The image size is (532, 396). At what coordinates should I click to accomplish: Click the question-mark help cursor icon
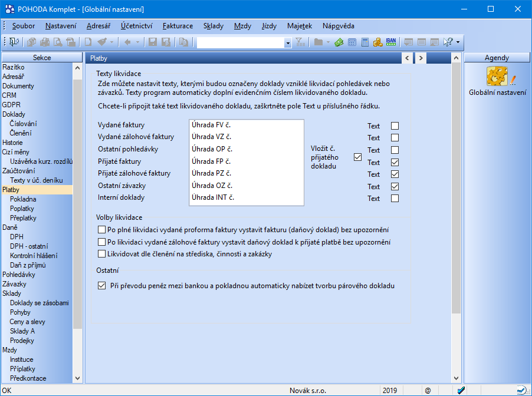point(448,42)
